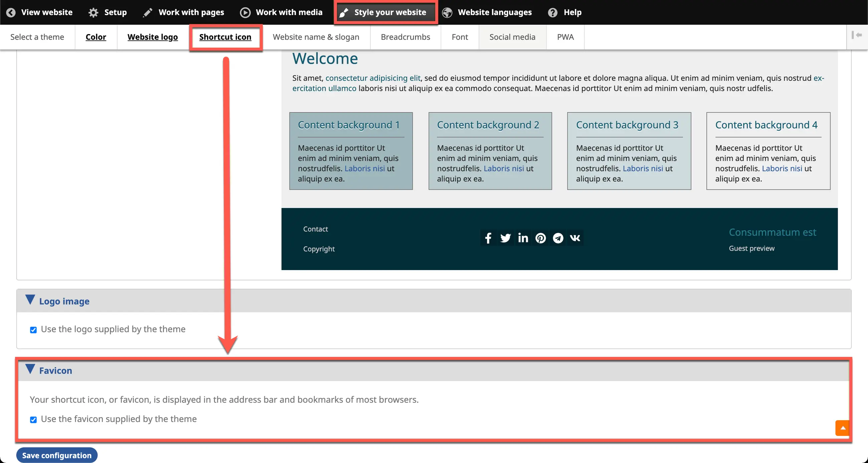Click the consectetur adipisicing elit link
This screenshot has height=463, width=868.
tap(373, 78)
